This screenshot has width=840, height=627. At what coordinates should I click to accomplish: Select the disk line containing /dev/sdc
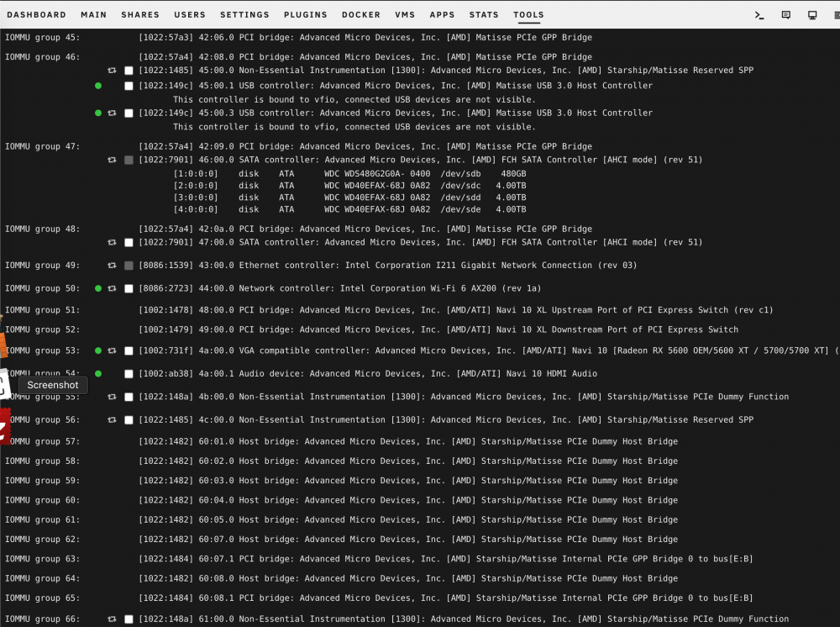tap(349, 186)
